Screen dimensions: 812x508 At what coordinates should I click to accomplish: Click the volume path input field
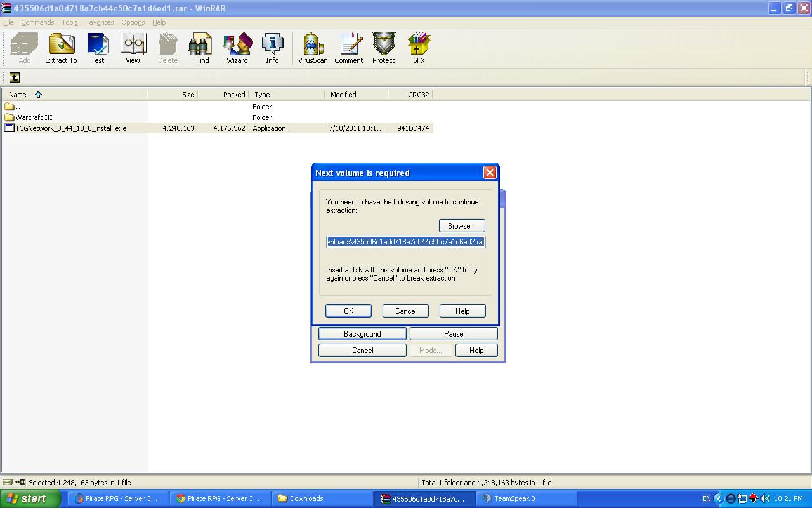pos(406,242)
